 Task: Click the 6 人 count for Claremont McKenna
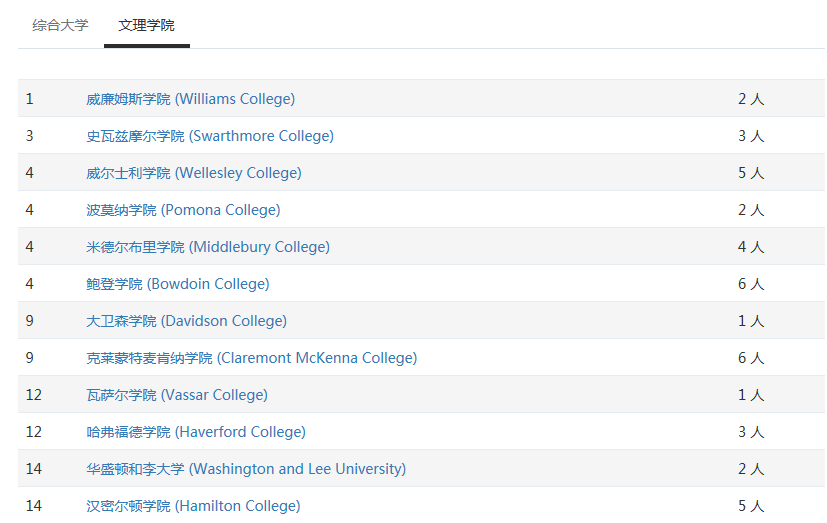751,357
